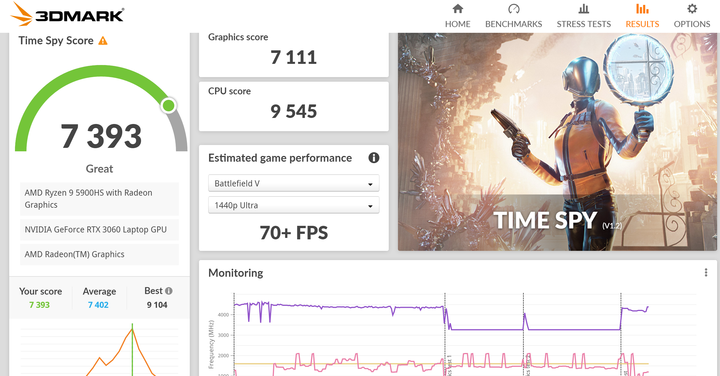Open the Battlefield V game dropdown

tap(294, 183)
